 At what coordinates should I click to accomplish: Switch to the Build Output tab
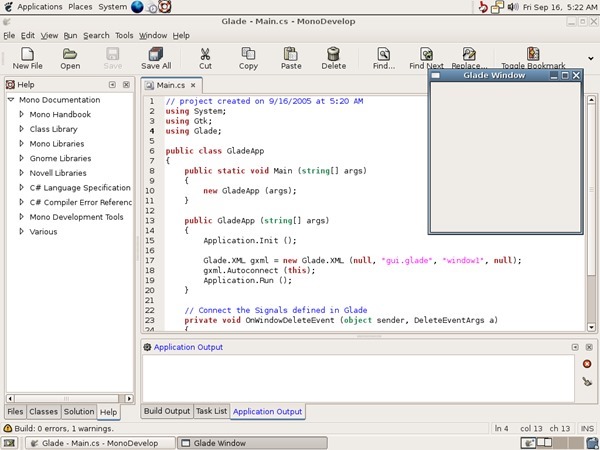click(167, 411)
